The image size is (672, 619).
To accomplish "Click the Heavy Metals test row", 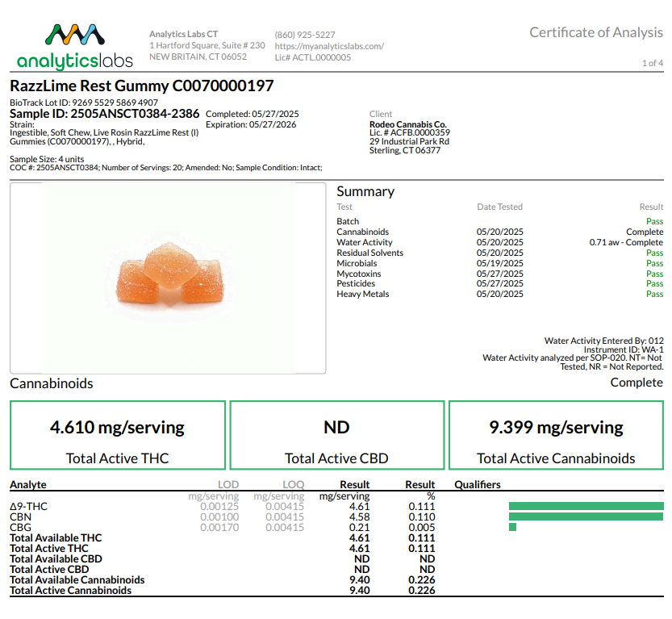I will pos(362,294).
